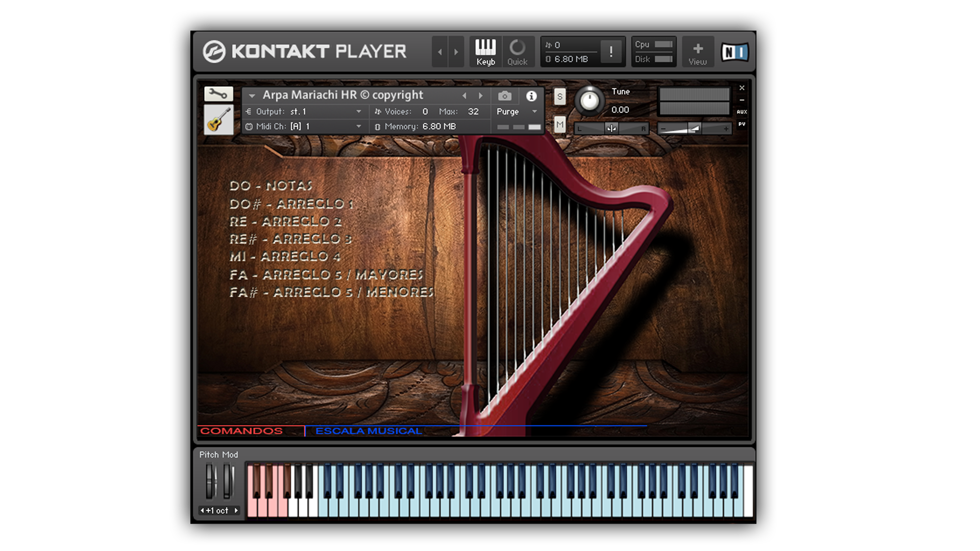The width and height of the screenshot is (980, 551).
Task: Click the Pitch wheel
Action: click(210, 481)
